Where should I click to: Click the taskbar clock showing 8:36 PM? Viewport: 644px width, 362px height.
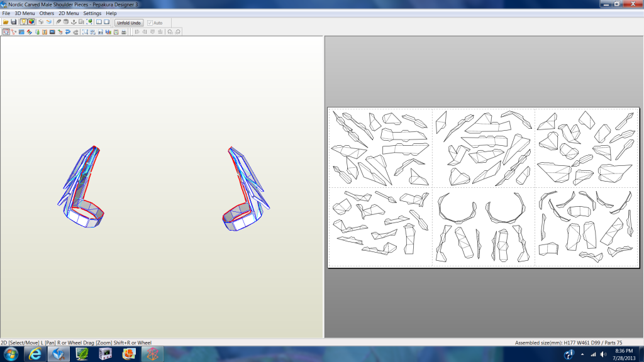tap(624, 354)
